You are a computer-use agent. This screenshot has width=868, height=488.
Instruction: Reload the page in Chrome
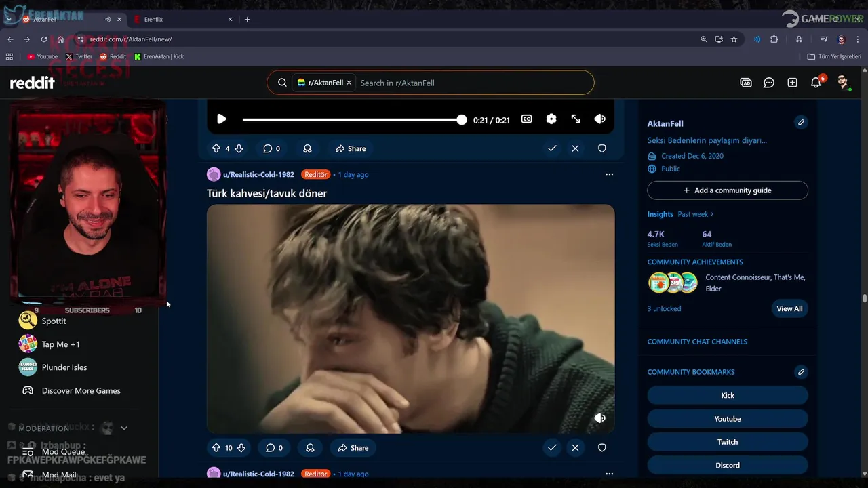point(44,39)
